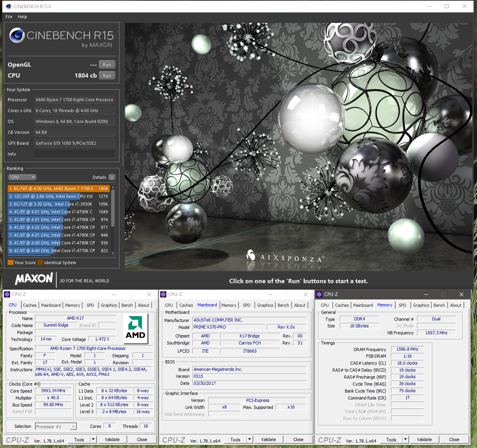Click BIOS date 03/30/2017

coord(249,383)
